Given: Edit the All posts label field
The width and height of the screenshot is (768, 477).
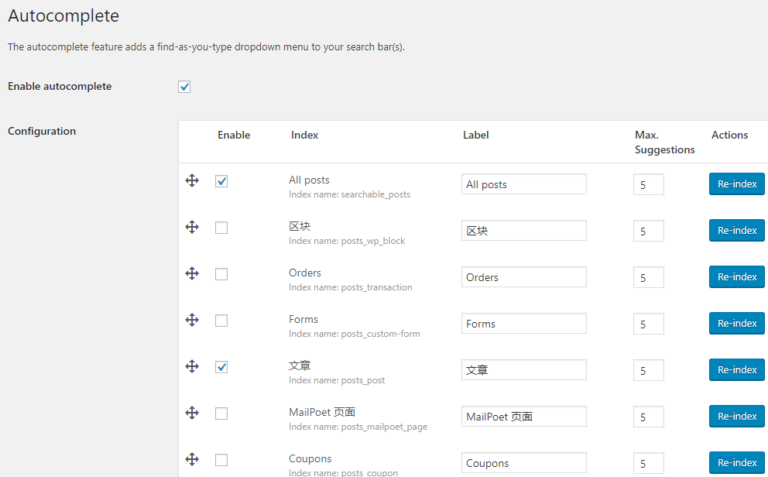Looking at the screenshot, I should [524, 184].
